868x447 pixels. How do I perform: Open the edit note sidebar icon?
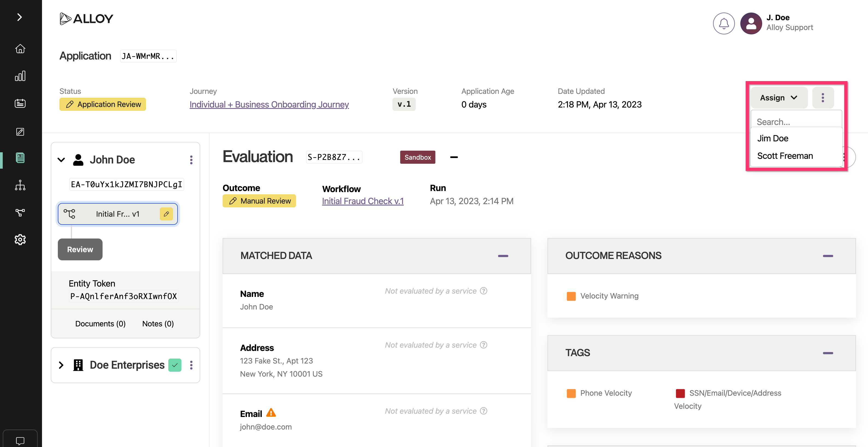click(x=20, y=132)
